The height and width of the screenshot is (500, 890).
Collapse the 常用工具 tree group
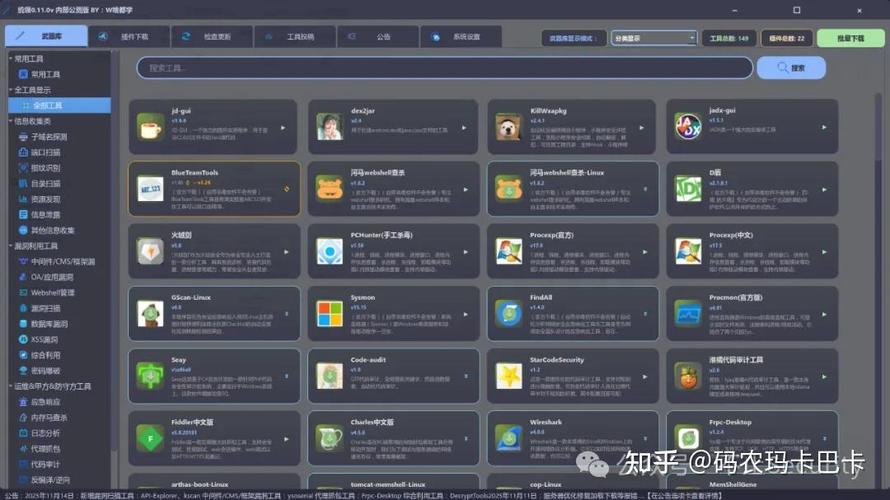pos(10,58)
